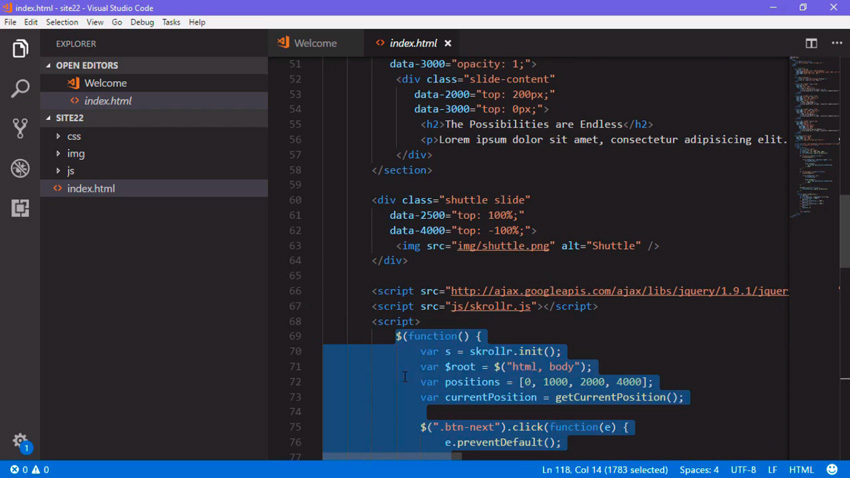Collapse the OPEN EDITORS section
The image size is (850, 478).
tap(86, 65)
